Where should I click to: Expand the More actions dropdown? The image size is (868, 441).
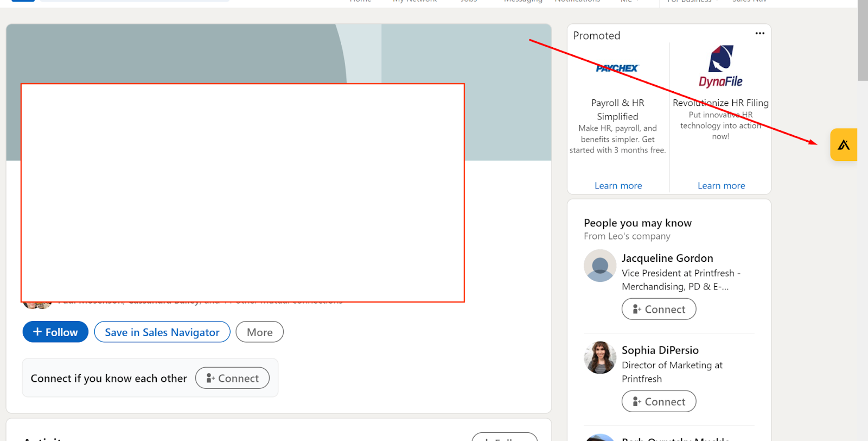click(259, 332)
